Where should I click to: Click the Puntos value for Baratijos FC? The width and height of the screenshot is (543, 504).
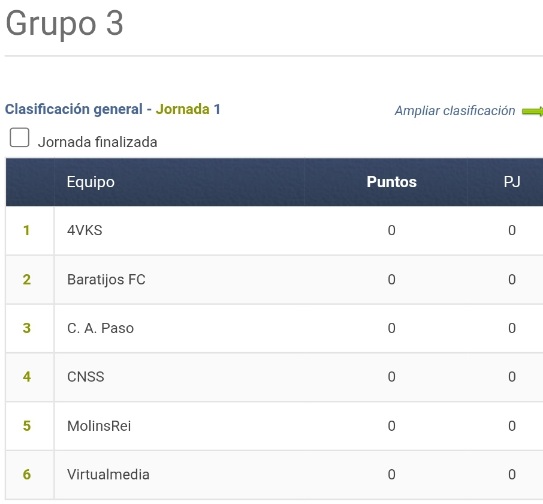pyautogui.click(x=391, y=280)
